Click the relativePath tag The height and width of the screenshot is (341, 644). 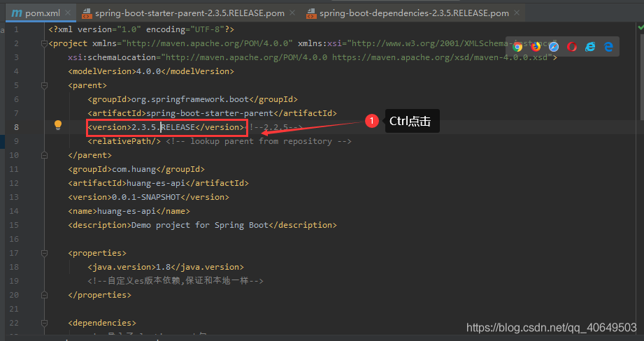point(124,141)
